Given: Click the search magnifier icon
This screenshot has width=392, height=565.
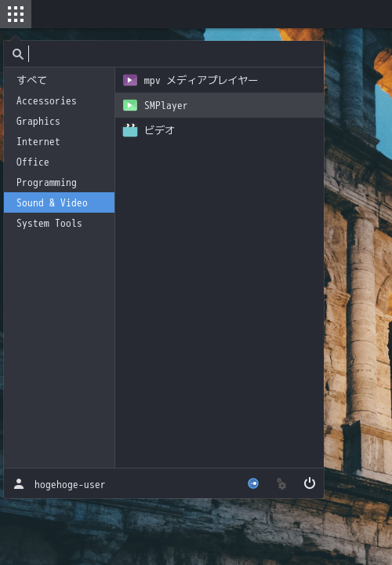Looking at the screenshot, I should point(17,54).
